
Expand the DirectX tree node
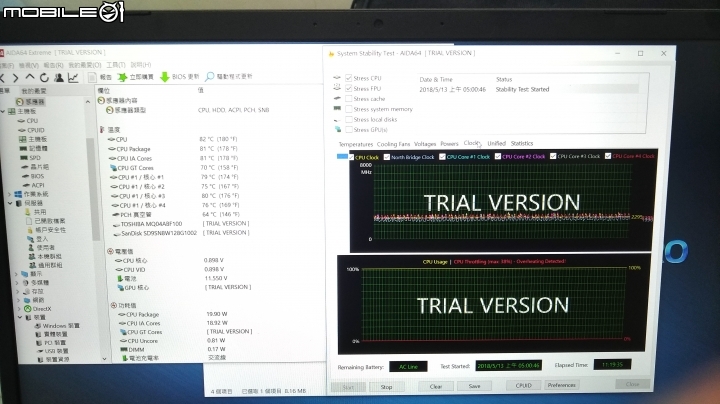19,309
